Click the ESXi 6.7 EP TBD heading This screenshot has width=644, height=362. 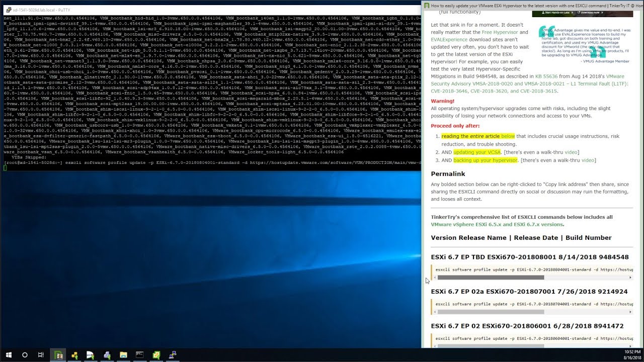coord(530,257)
